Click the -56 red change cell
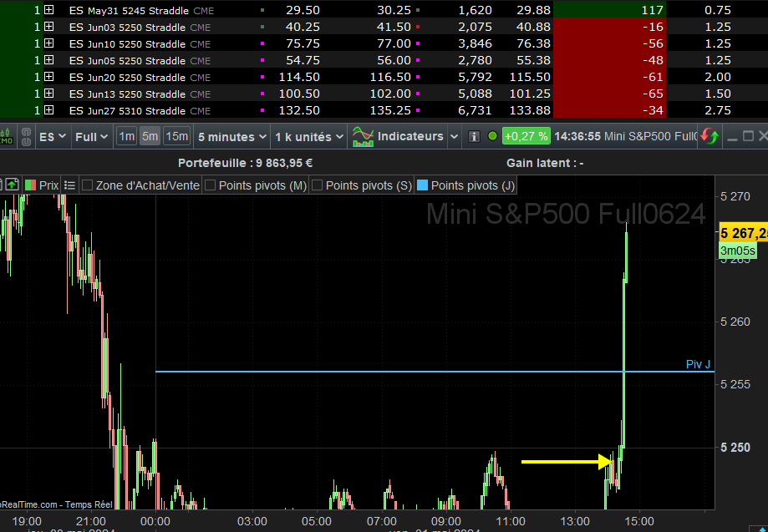The image size is (768, 532). coord(609,43)
